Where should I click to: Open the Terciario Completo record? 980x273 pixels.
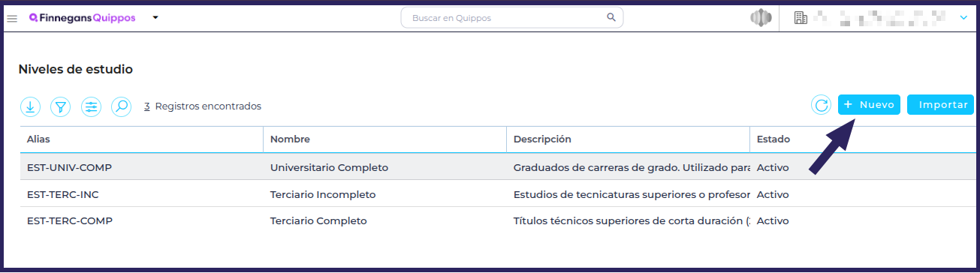[x=318, y=221]
